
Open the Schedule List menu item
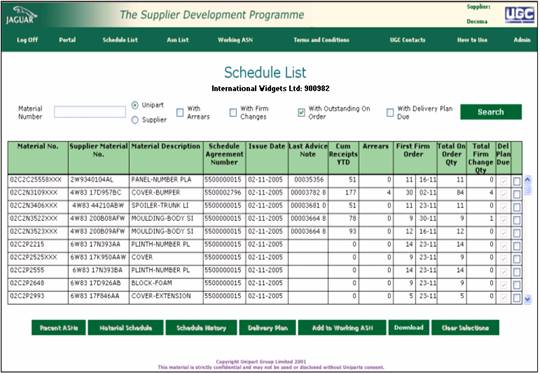[x=120, y=40]
